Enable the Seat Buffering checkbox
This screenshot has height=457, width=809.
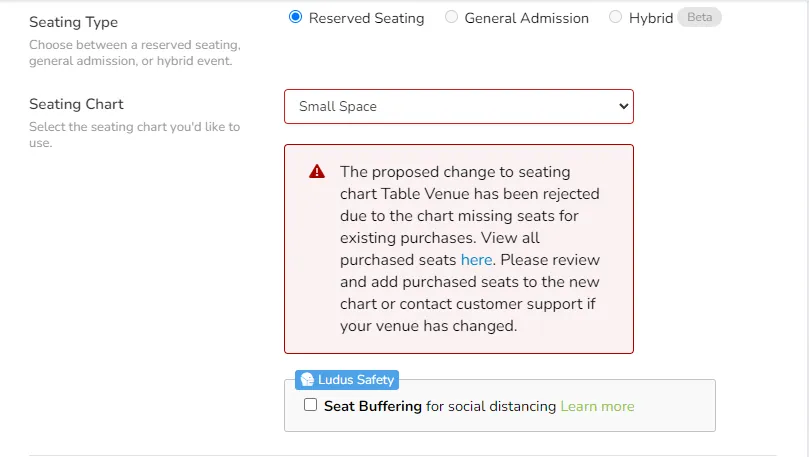[311, 405]
